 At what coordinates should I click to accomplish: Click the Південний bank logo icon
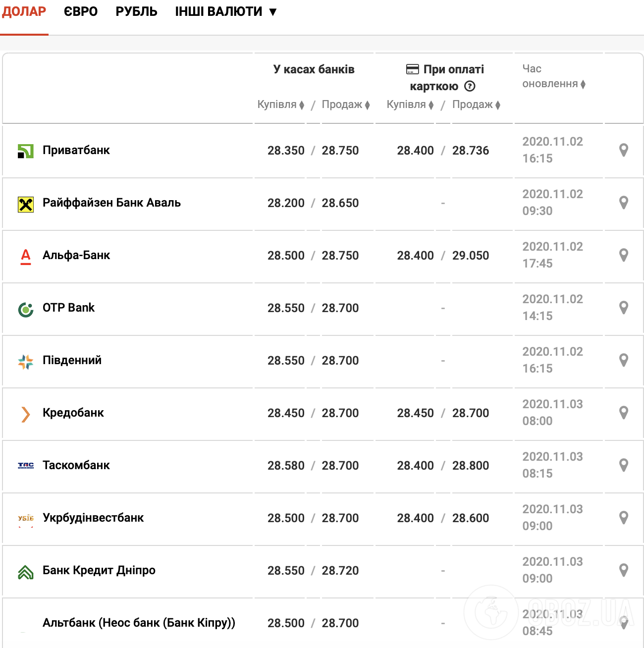coord(26,362)
